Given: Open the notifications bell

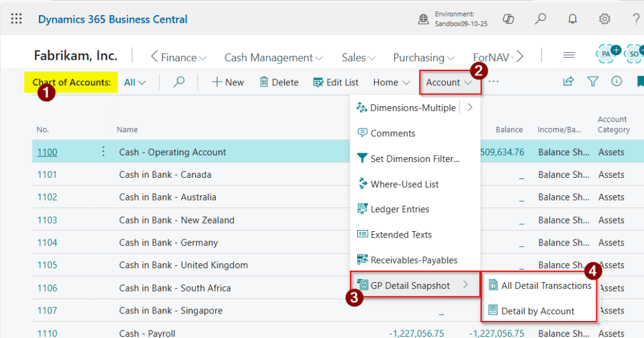Looking at the screenshot, I should click(572, 19).
